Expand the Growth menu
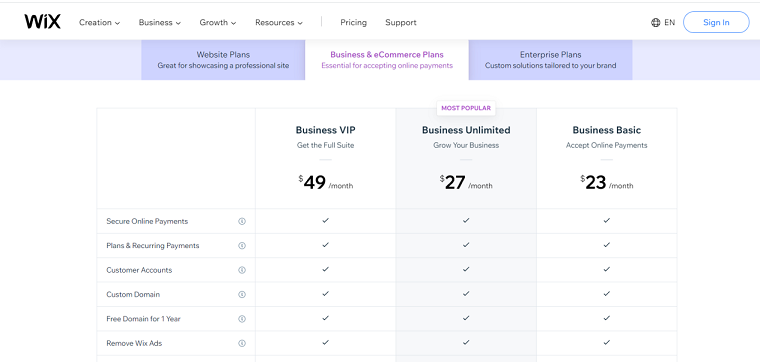The height and width of the screenshot is (362, 760). click(218, 22)
